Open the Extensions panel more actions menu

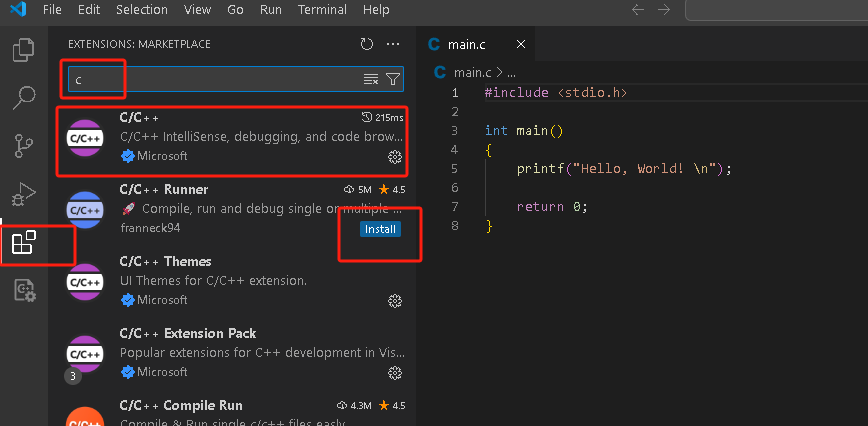pos(393,44)
